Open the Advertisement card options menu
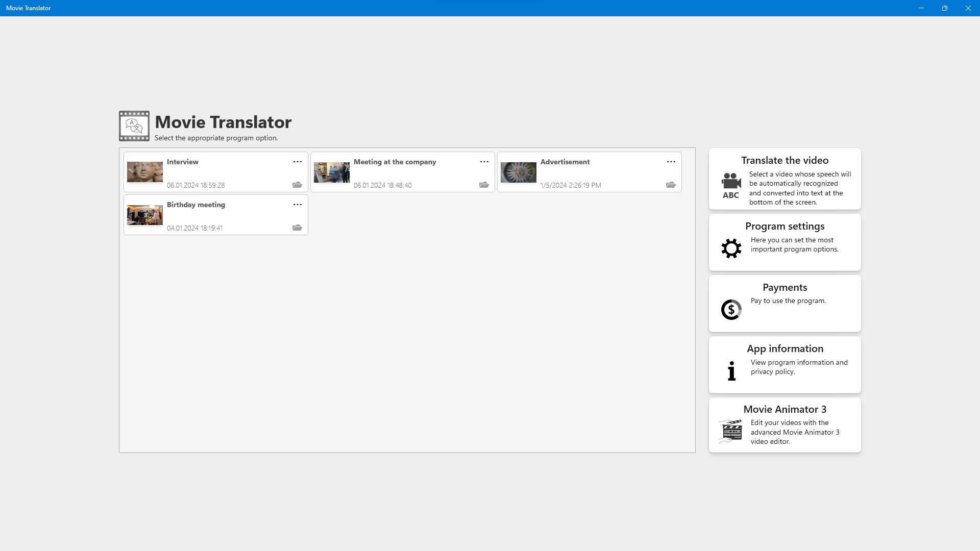980x551 pixels. click(x=671, y=162)
